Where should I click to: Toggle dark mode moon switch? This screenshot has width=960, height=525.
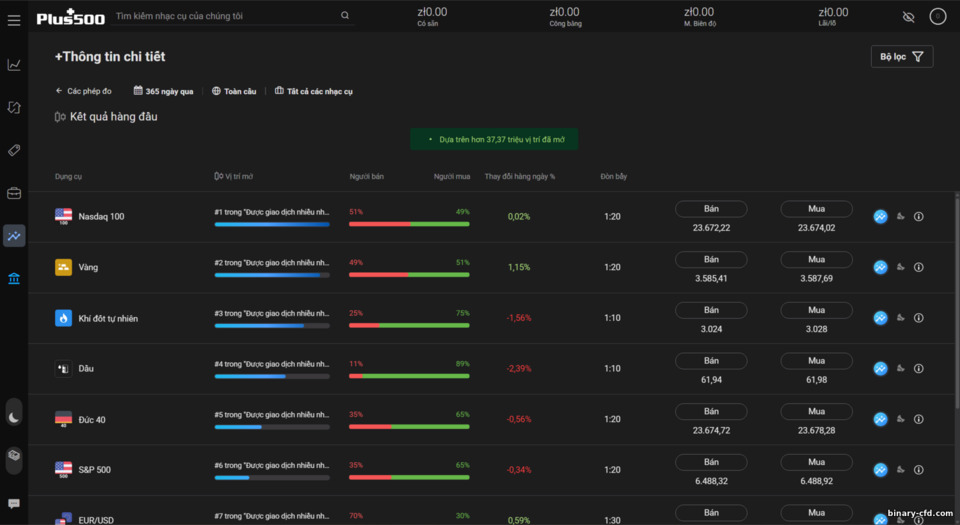pos(14,417)
